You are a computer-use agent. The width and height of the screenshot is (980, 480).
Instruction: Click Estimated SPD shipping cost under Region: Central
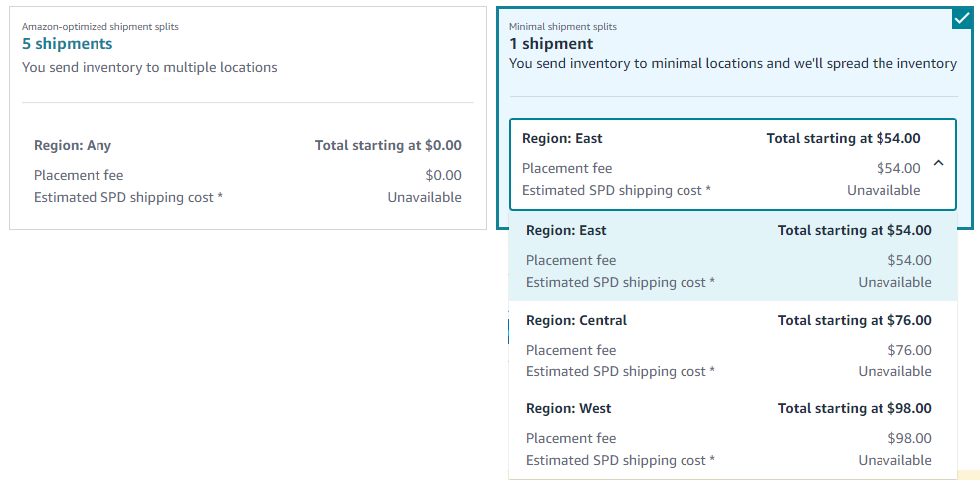620,372
